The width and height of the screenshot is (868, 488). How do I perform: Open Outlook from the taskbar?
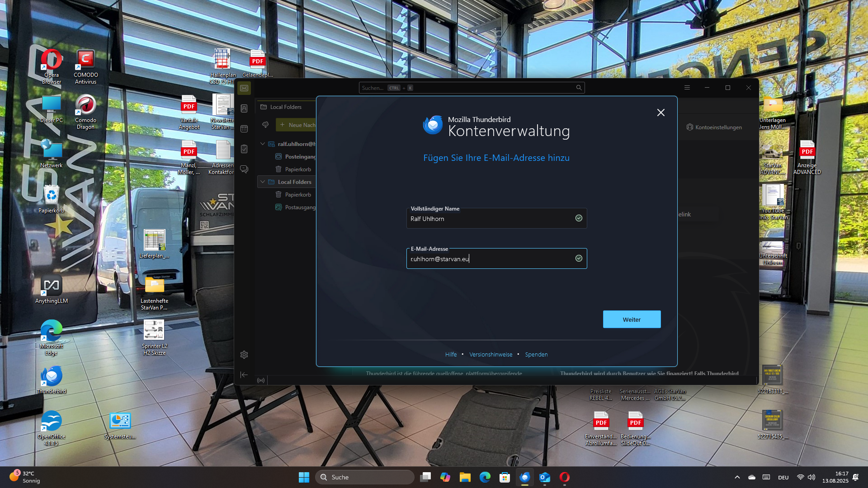pos(545,477)
